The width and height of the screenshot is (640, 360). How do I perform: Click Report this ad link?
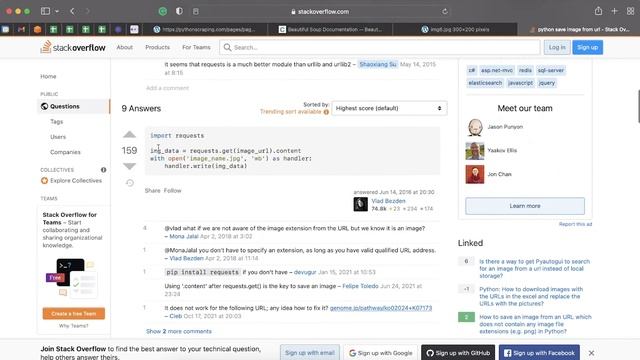[x=576, y=224]
